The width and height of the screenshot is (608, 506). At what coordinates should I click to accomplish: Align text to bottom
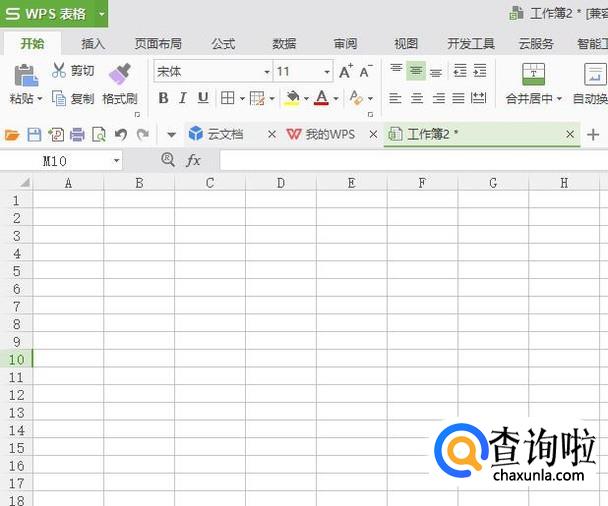point(436,72)
